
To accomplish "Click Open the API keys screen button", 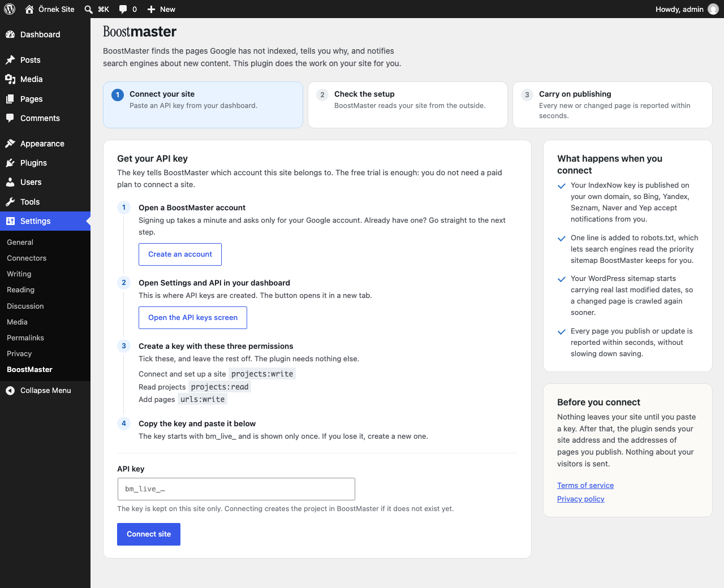I will 193,318.
